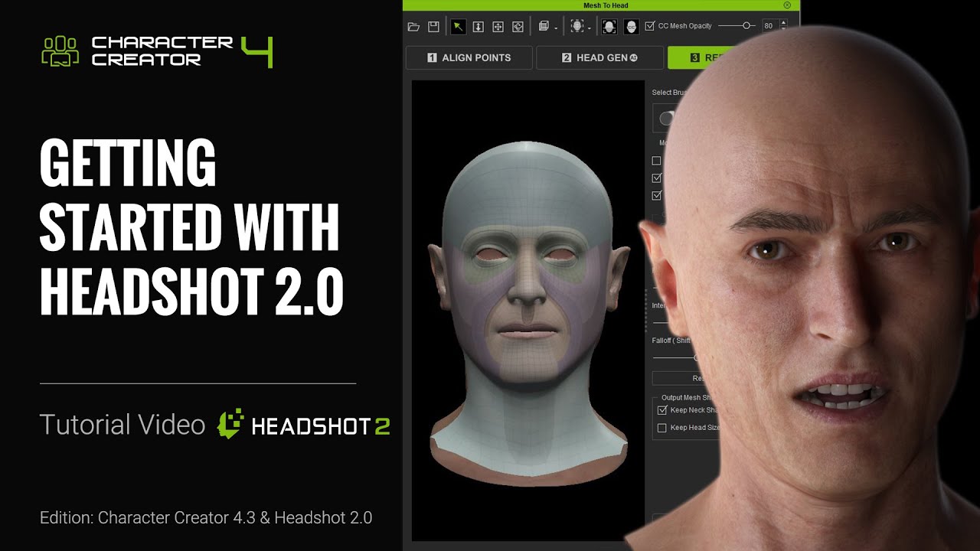Open the view cube dropdown arrow
Viewport: 980px width, 551px height.
click(x=556, y=29)
